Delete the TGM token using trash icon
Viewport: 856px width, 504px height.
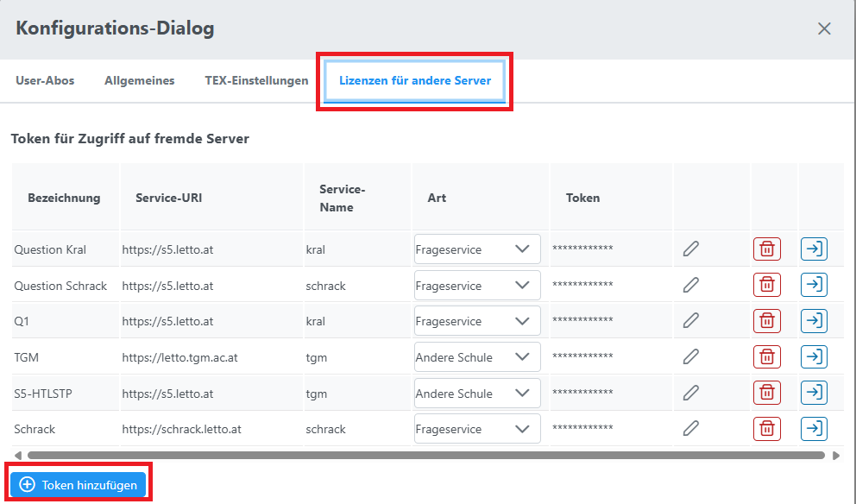click(766, 356)
